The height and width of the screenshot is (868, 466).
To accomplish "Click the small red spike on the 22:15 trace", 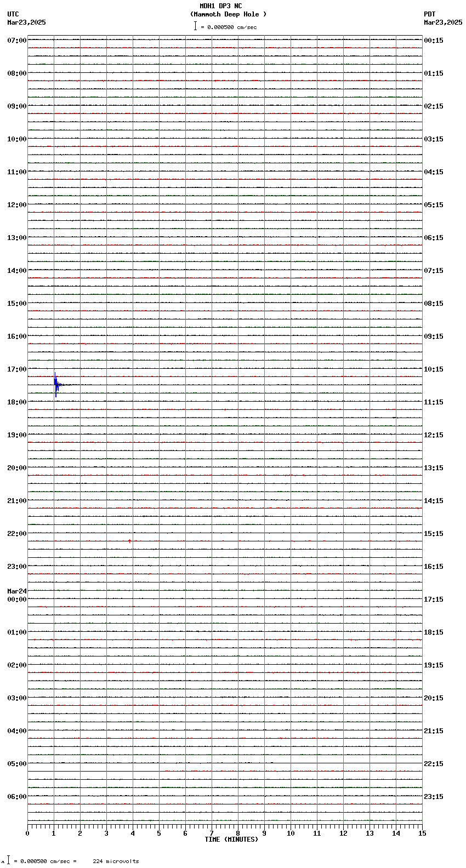I will click(129, 541).
